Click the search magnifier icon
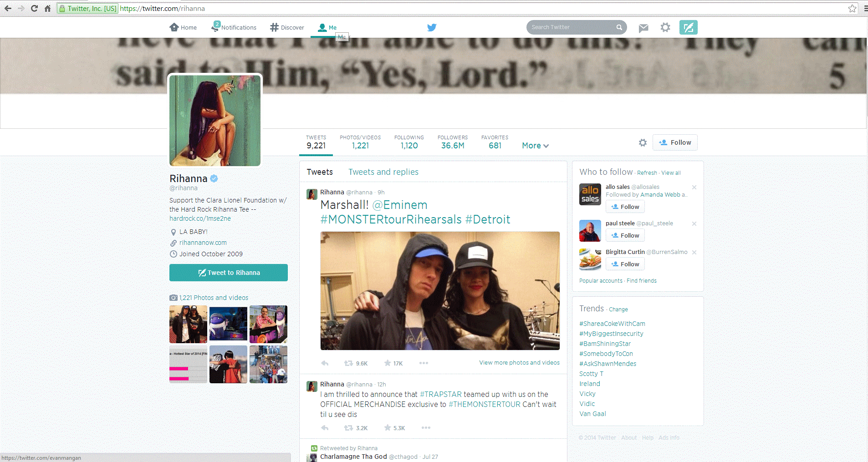The height and width of the screenshot is (462, 868). pyautogui.click(x=619, y=27)
